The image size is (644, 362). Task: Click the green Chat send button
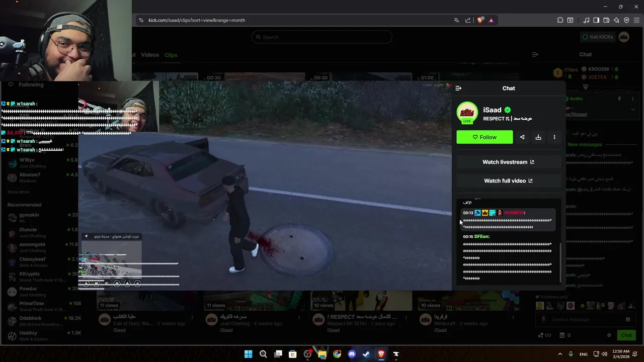(x=626, y=335)
